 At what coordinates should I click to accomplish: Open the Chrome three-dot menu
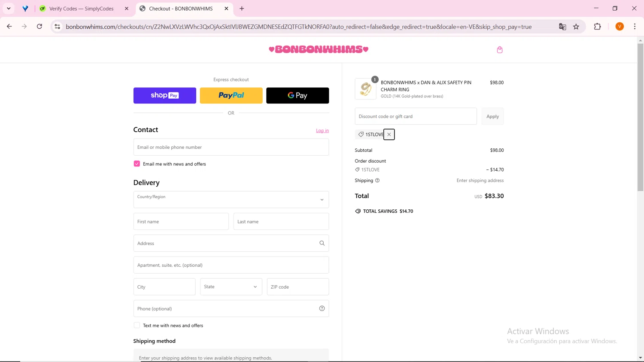tap(635, 27)
